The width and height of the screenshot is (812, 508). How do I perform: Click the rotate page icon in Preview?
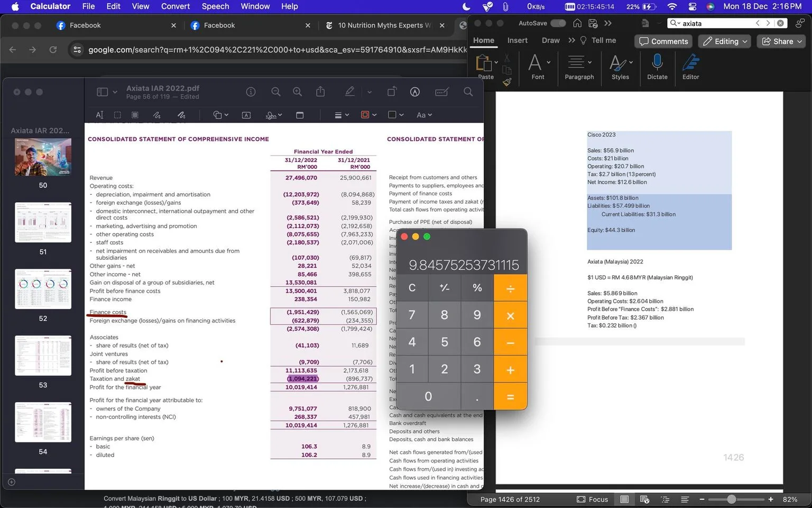point(392,92)
